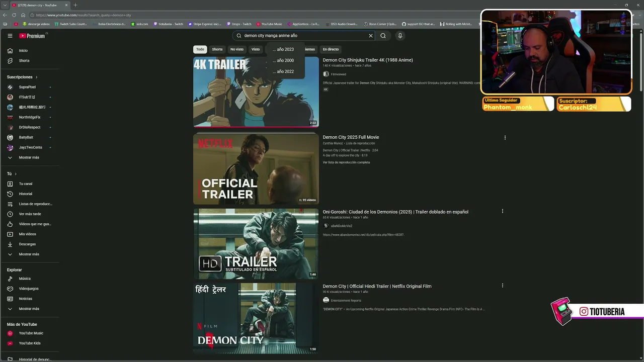This screenshot has height=362, width=644.
Task: Expand the Tú section arrow
Action: point(16,174)
